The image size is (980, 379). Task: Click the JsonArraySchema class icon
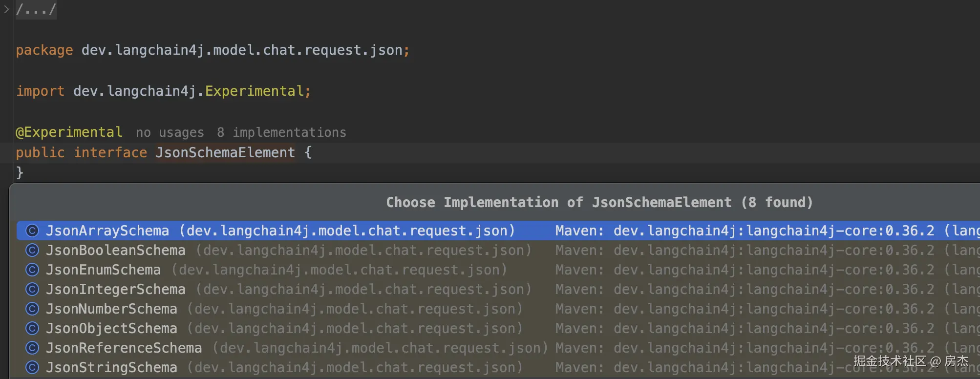[x=32, y=231]
